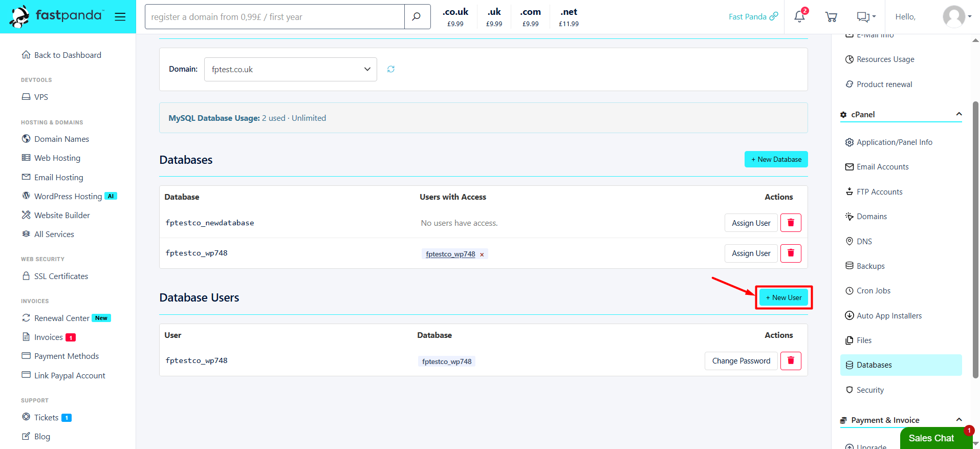
Task: Open Website Builder in the sidebar
Action: tap(56, 215)
